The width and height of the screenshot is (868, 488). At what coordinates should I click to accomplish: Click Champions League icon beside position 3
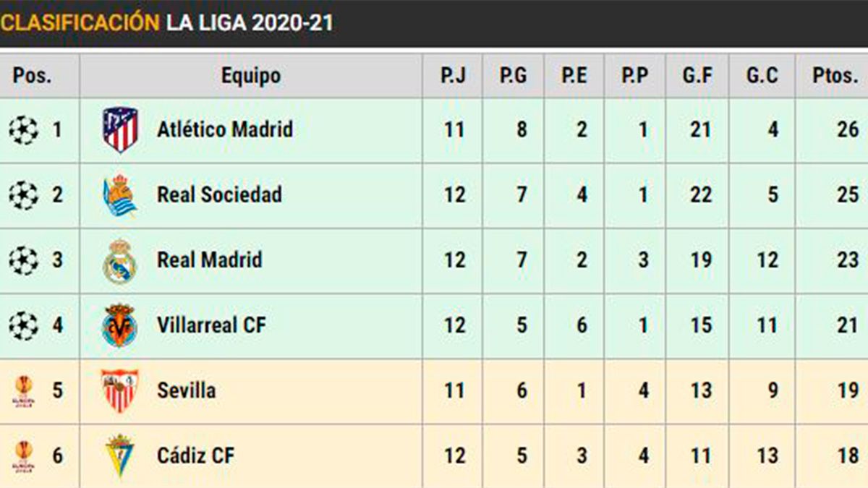point(23,260)
